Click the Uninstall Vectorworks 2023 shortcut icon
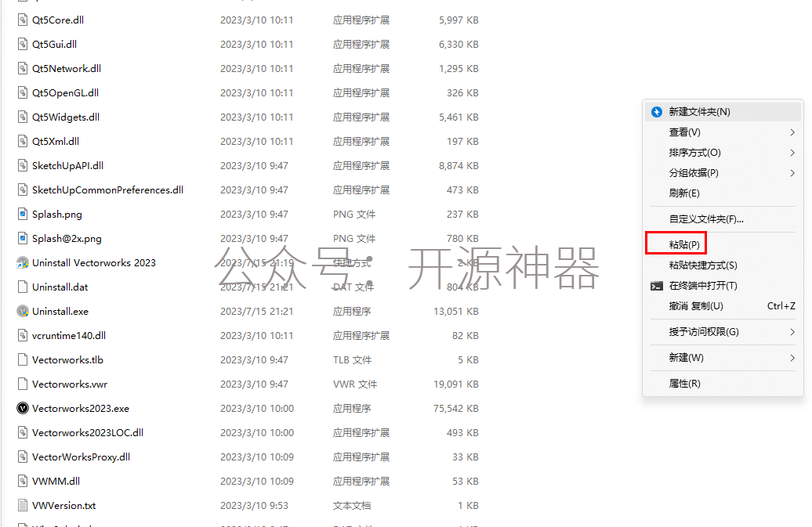Viewport: 812px width, 527px height. point(22,263)
